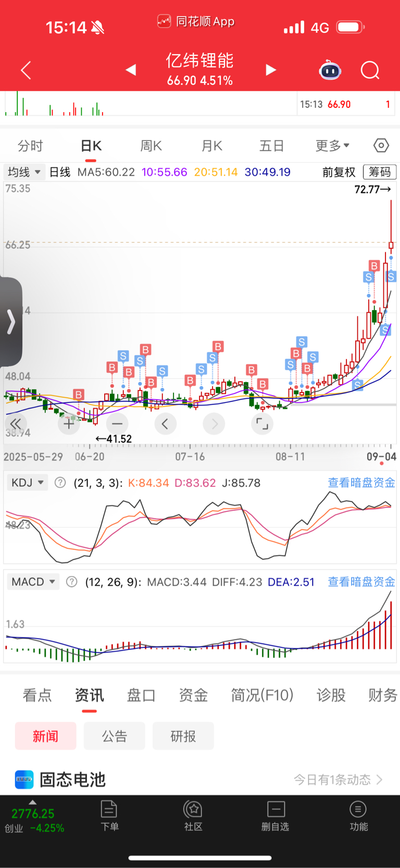Screen dimensions: 400x868
Task: Select 研报 research reports filter
Action: tap(183, 736)
